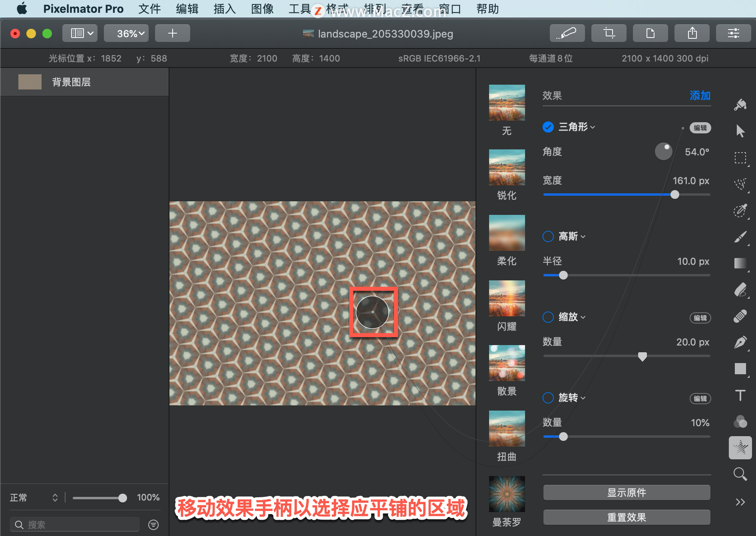The width and height of the screenshot is (756, 536).
Task: Choose the 闪耀 effect preset thumbnail
Action: point(507,298)
